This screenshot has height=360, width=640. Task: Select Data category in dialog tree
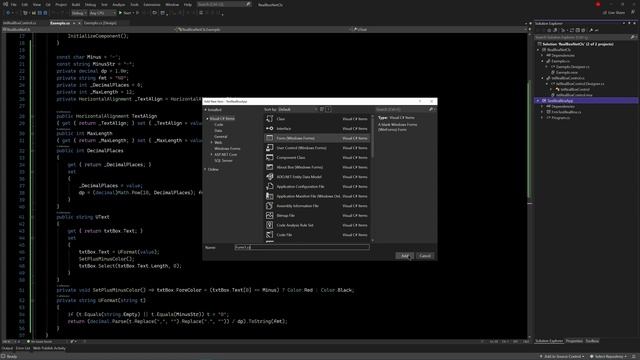218,131
